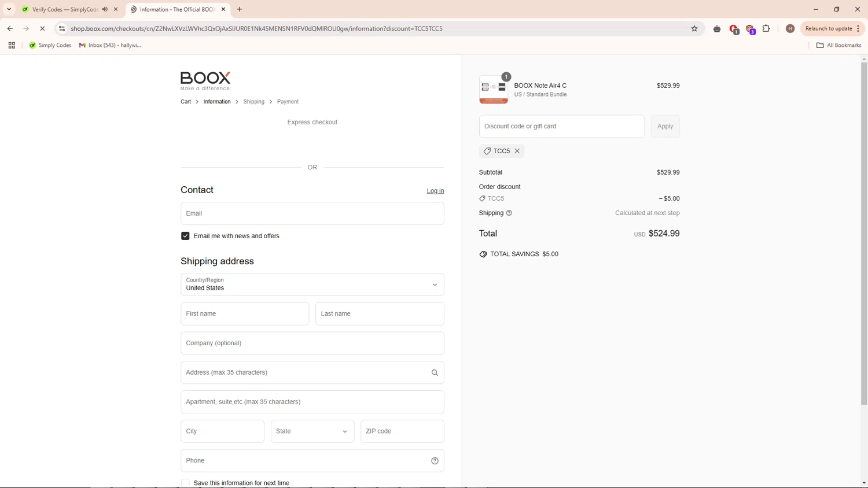Click the scrollbar up arrow
868x488 pixels.
pyautogui.click(x=864, y=59)
